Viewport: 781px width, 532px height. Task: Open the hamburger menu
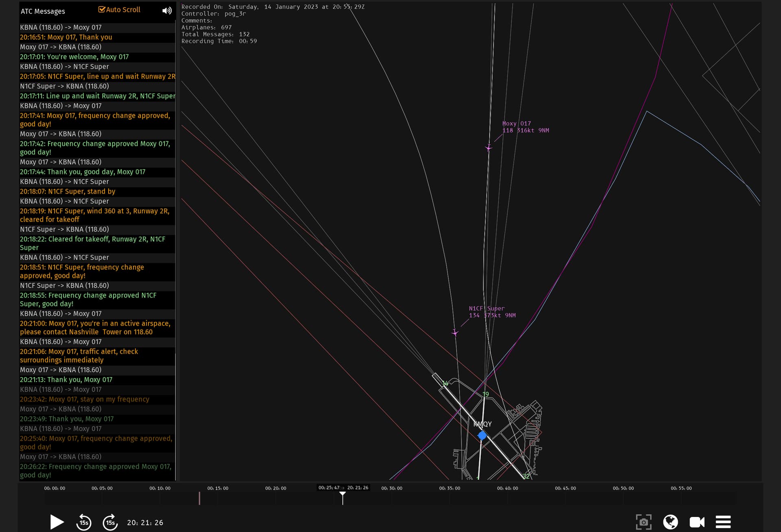coord(723,522)
